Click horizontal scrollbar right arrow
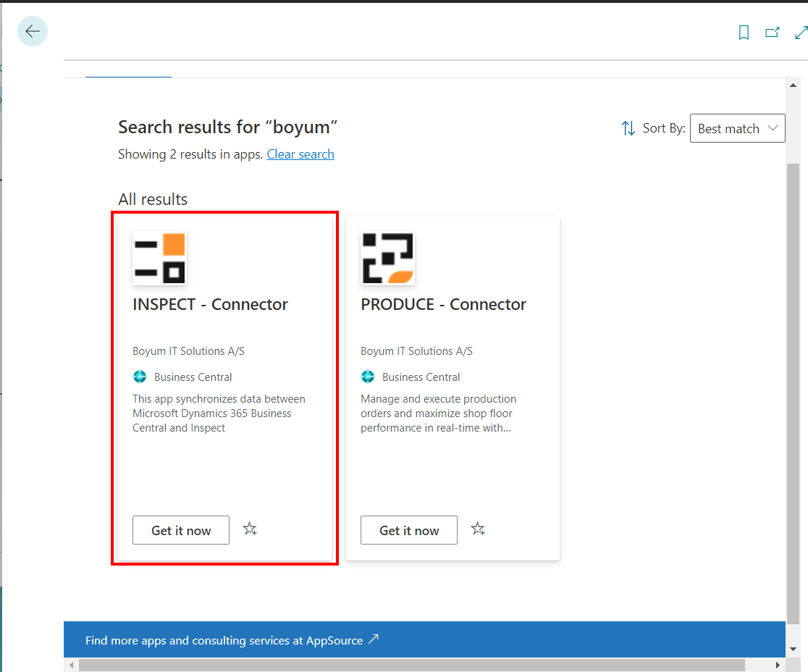The height and width of the screenshot is (672, 808). pyautogui.click(x=778, y=665)
